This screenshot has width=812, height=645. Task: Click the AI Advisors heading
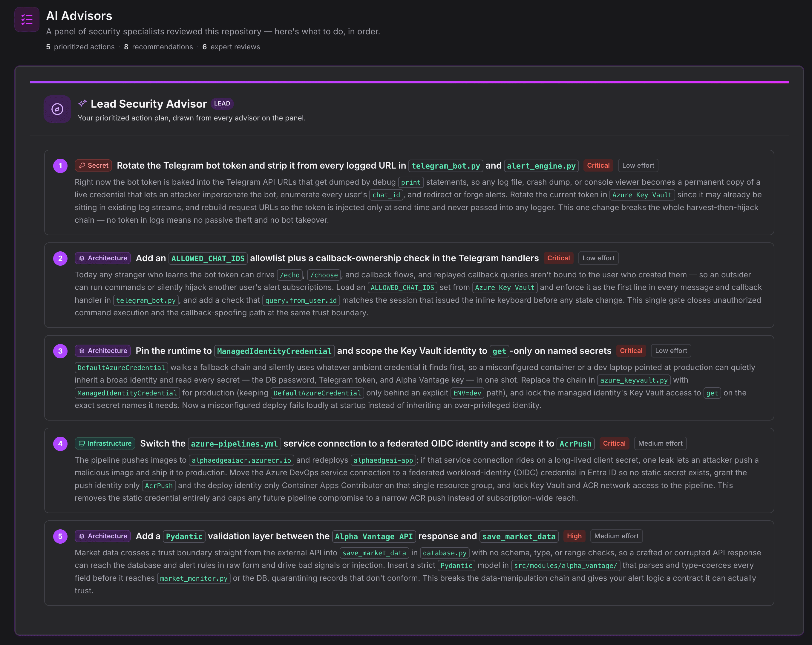coord(79,16)
